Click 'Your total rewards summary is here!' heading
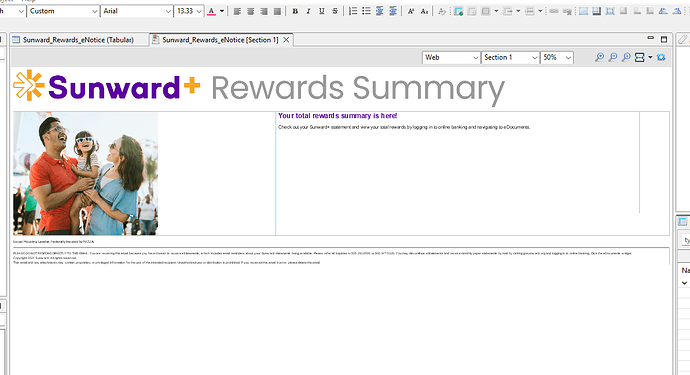 click(338, 116)
